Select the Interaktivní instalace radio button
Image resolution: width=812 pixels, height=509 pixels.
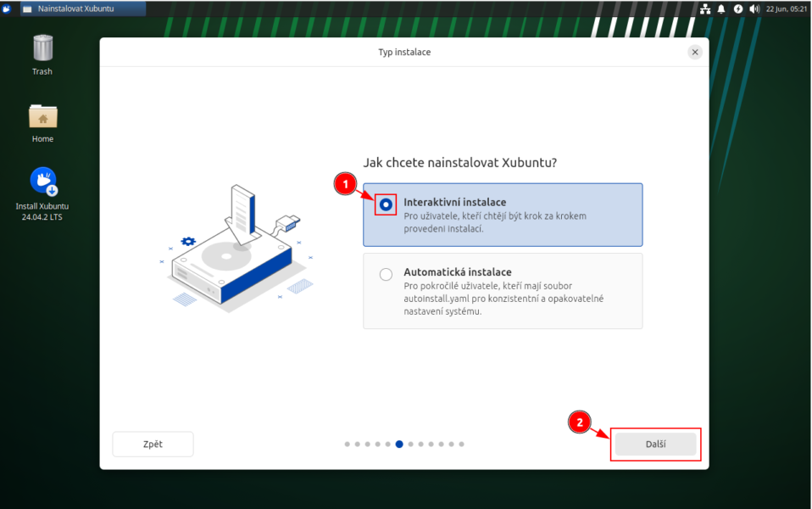click(387, 204)
